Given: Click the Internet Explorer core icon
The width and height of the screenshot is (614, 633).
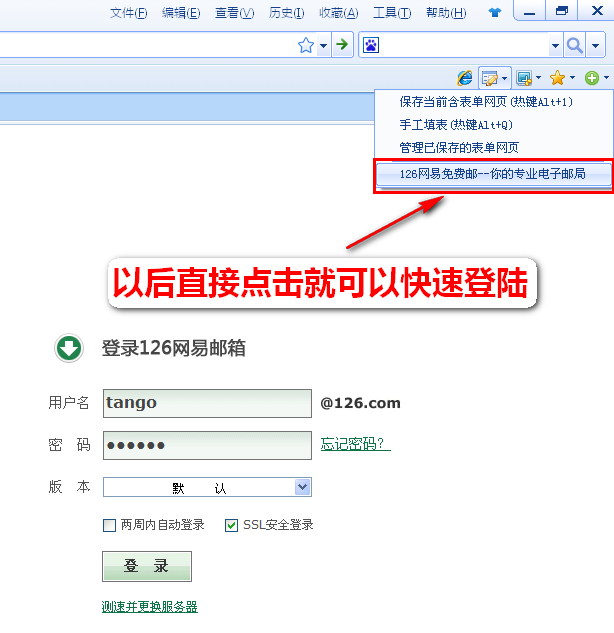Looking at the screenshot, I should pos(465,78).
